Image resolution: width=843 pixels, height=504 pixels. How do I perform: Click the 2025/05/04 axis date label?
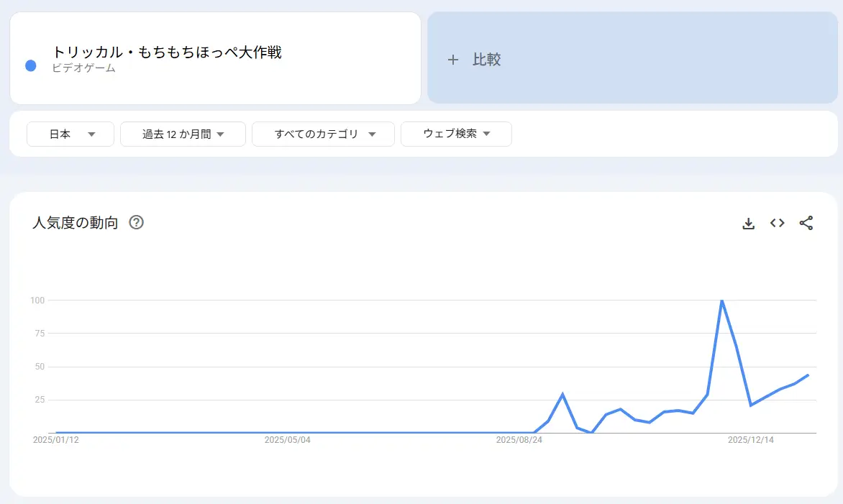pyautogui.click(x=287, y=440)
